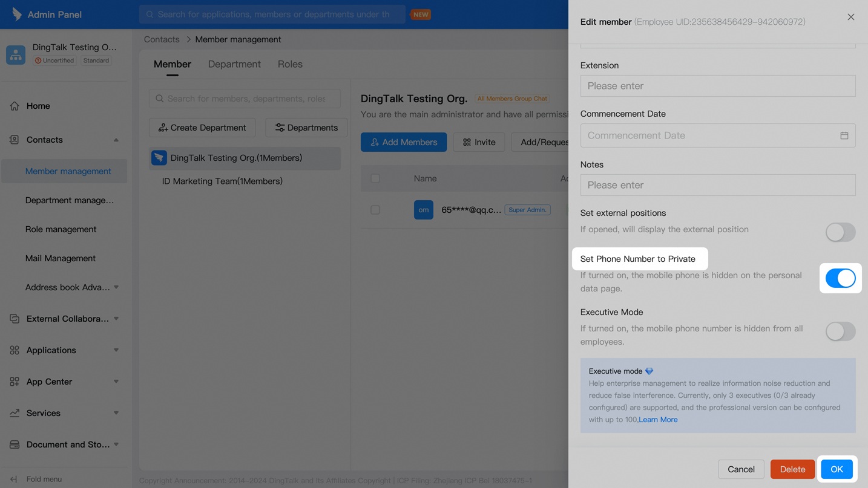868x488 pixels.
Task: Click the top global search field
Action: 272,14
